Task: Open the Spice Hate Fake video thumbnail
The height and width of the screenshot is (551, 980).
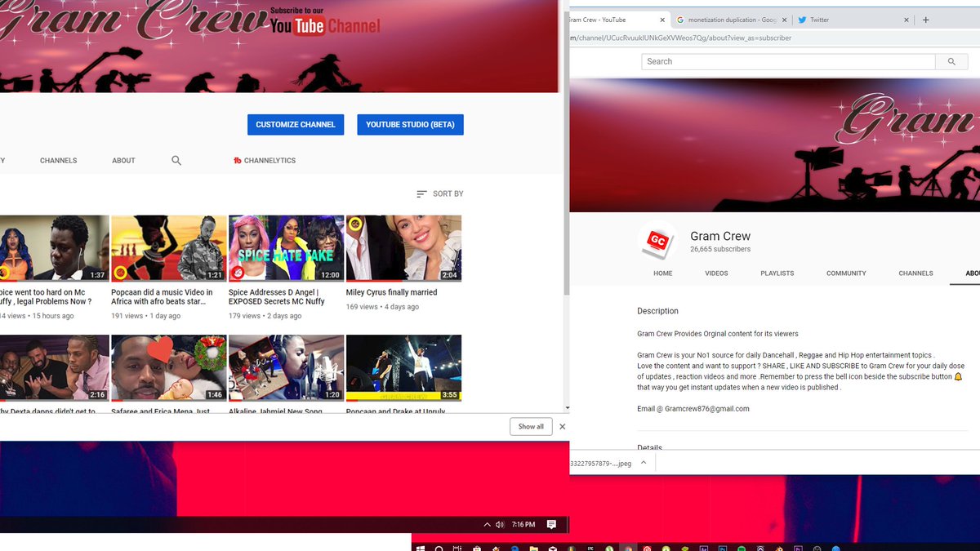Action: [x=286, y=248]
